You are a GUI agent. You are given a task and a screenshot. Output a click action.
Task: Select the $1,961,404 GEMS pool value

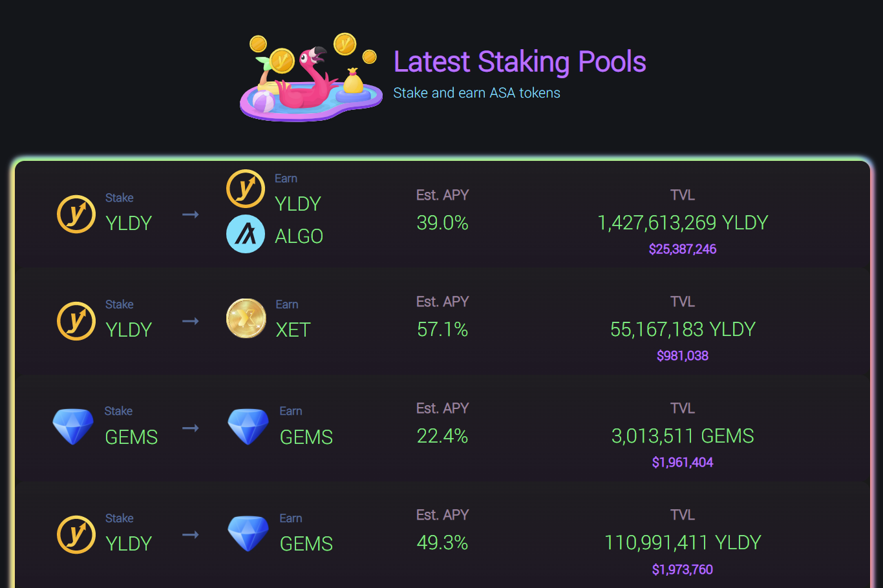pos(683,462)
